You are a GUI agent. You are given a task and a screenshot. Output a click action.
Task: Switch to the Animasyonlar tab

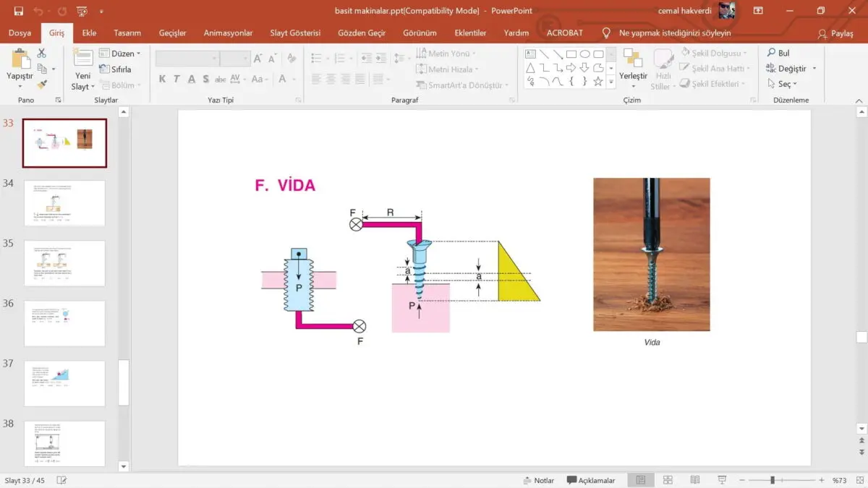(x=229, y=33)
